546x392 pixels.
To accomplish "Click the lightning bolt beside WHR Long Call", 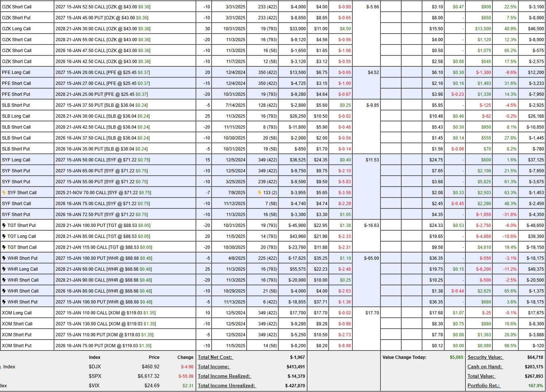I will (x=4, y=269).
